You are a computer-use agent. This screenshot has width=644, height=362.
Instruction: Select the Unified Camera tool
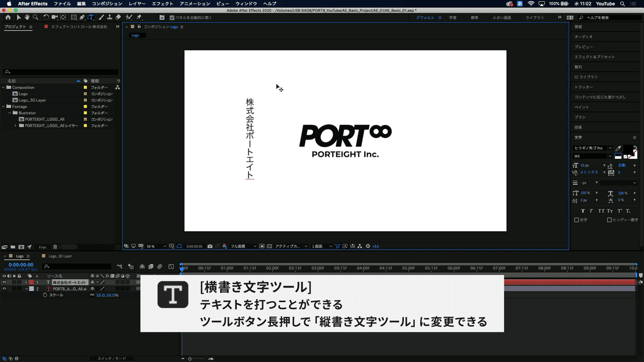(54, 17)
